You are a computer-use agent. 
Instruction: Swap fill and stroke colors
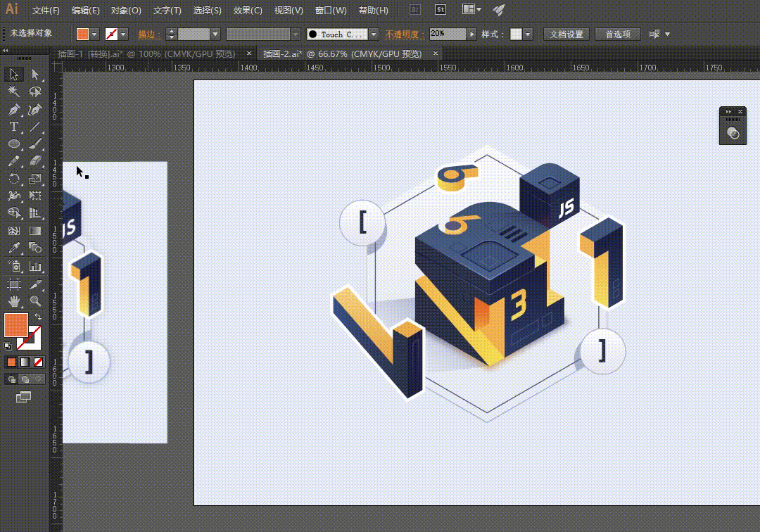pyautogui.click(x=38, y=317)
